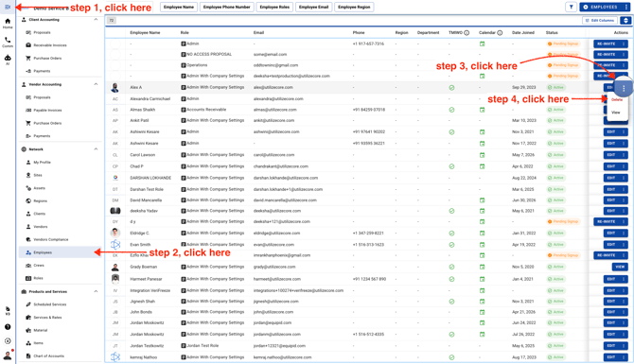The height and width of the screenshot is (364, 634).
Task: Sort by Date Joined column header
Action: pyautogui.click(x=522, y=33)
